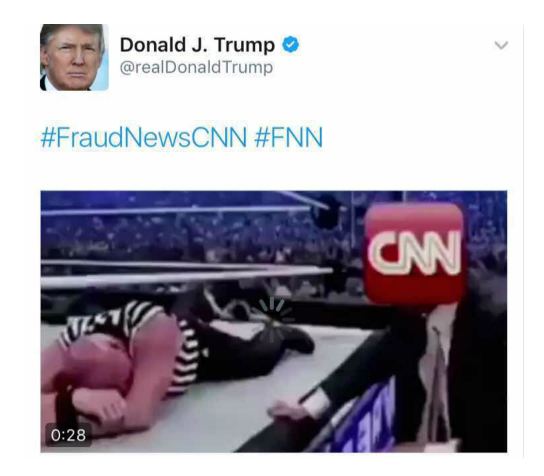
Task: Open the Donald J. Trump display name
Action: point(197,45)
